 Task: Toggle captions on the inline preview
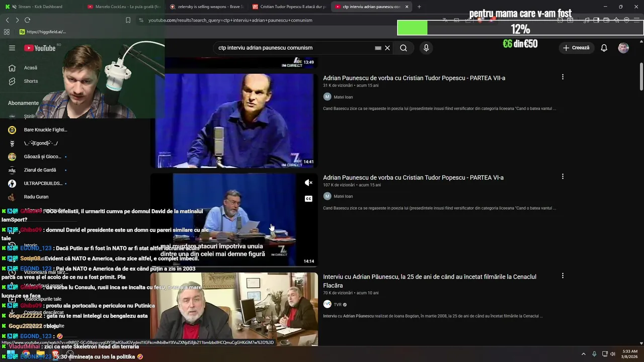[x=308, y=199]
